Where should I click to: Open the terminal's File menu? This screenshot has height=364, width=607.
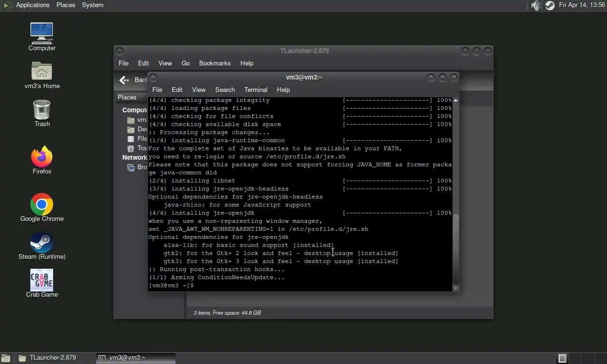coord(157,90)
